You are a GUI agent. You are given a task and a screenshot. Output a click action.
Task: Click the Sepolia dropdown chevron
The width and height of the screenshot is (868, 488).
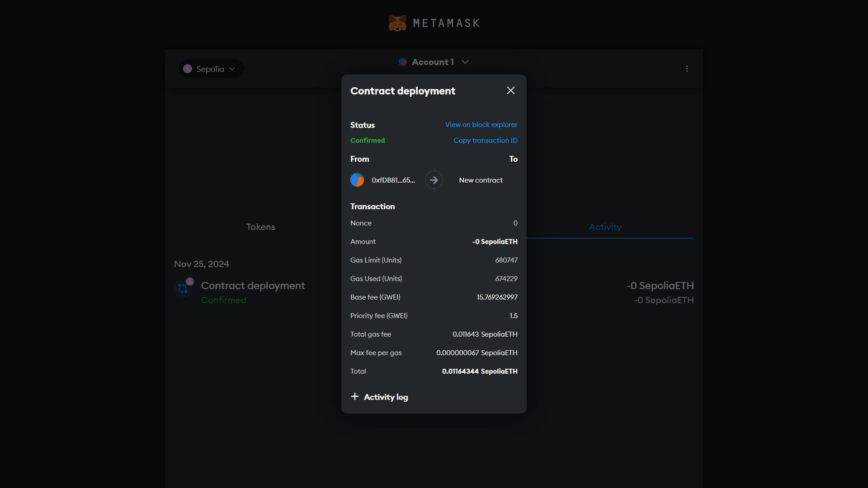[232, 69]
